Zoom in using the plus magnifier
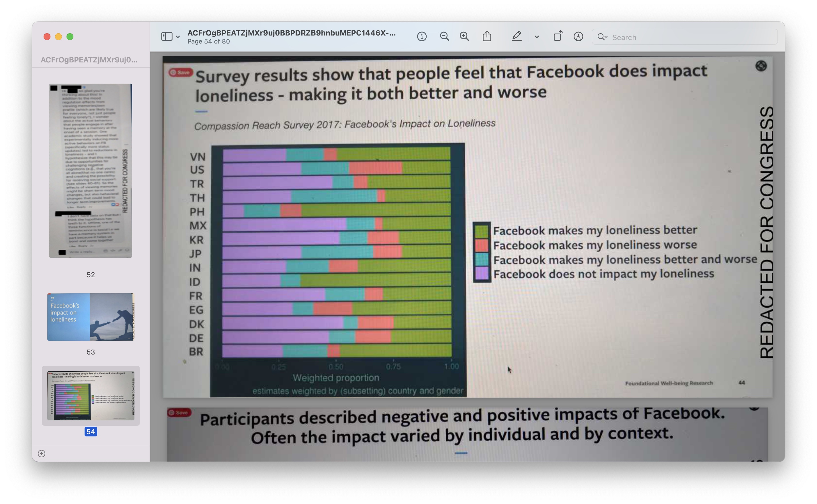 tap(464, 37)
